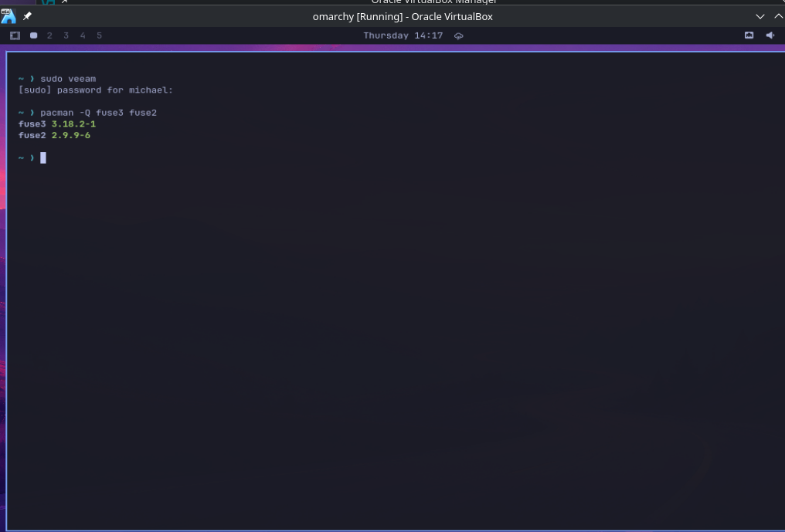The width and height of the screenshot is (785, 532).
Task: Click the 'omarchy [Running] - Oracle VirtualBox' title
Action: pos(403,16)
